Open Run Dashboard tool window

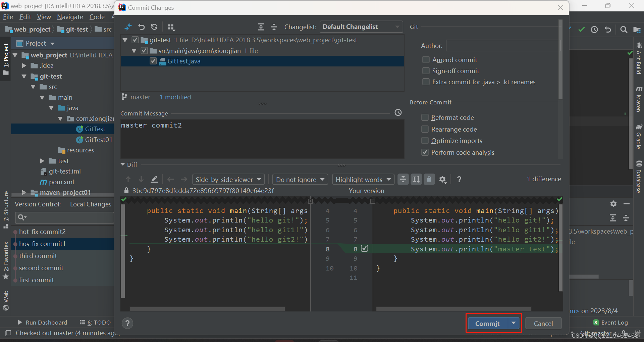click(x=42, y=323)
